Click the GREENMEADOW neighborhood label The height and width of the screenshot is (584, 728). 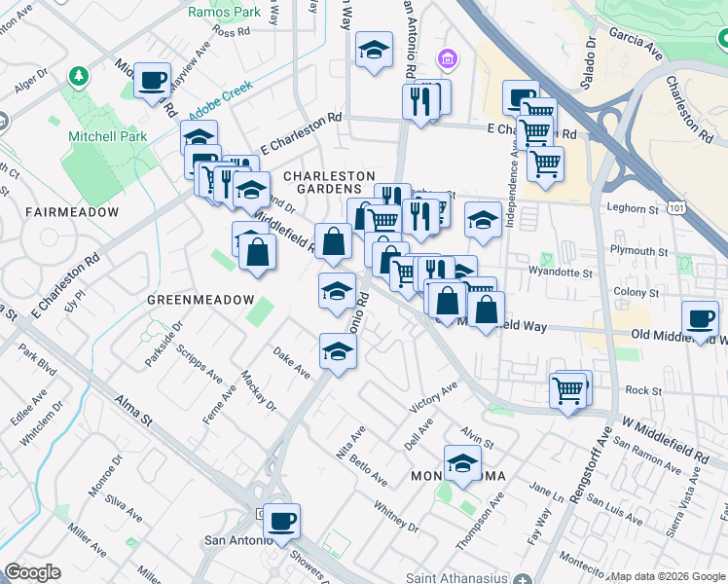tap(200, 300)
